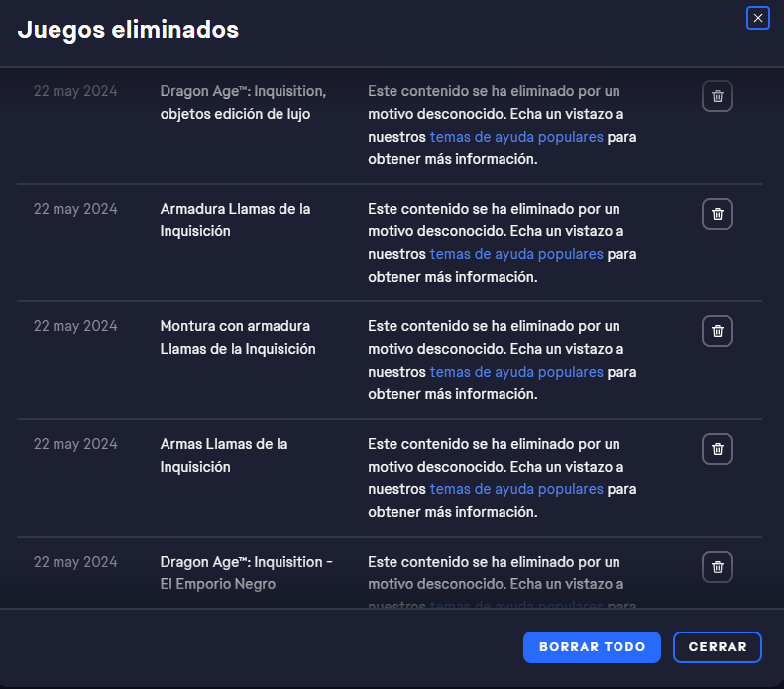The width and height of the screenshot is (784, 689).
Task: Open temas de ayuda populares link in Montura row
Action: click(515, 372)
